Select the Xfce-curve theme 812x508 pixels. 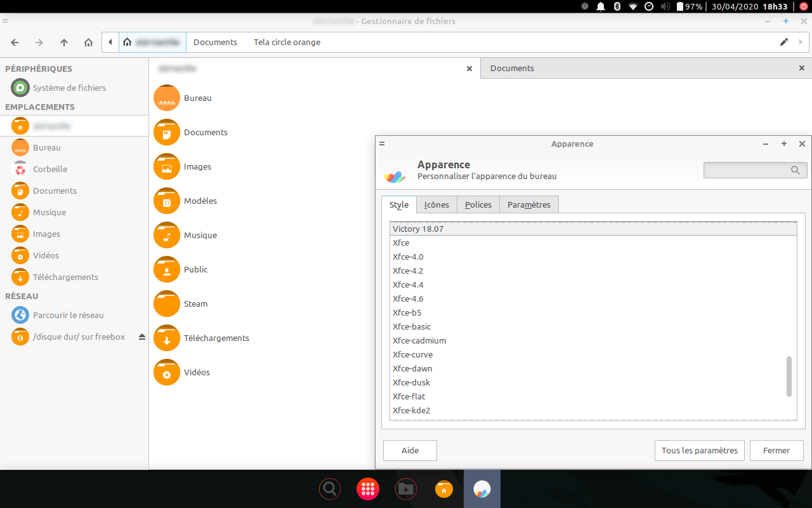(593, 354)
